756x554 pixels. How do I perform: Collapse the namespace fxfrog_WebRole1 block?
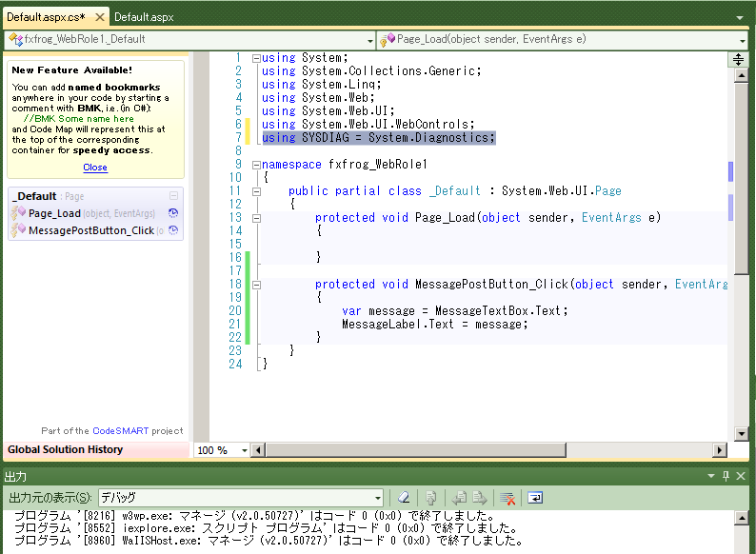point(256,165)
